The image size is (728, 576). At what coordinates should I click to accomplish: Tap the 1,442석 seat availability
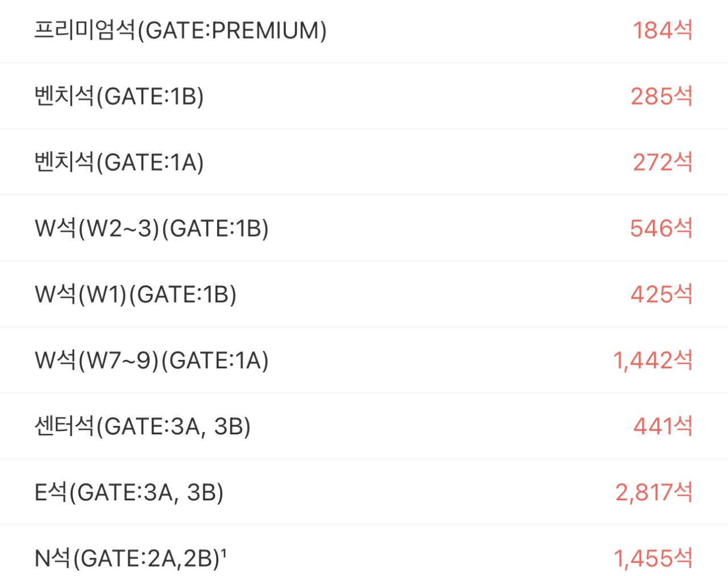click(653, 360)
